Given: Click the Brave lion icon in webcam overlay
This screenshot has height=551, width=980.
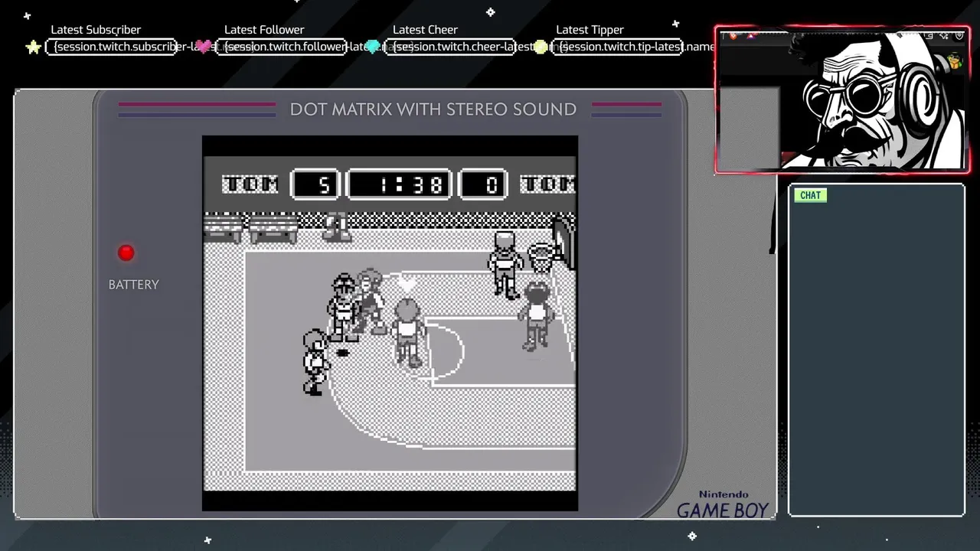Looking at the screenshot, I should coord(733,36).
